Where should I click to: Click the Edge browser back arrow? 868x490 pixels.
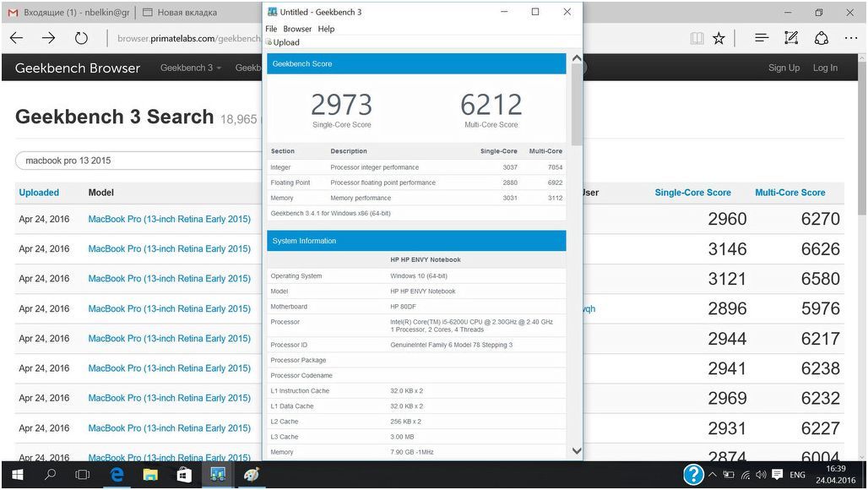pyautogui.click(x=17, y=38)
